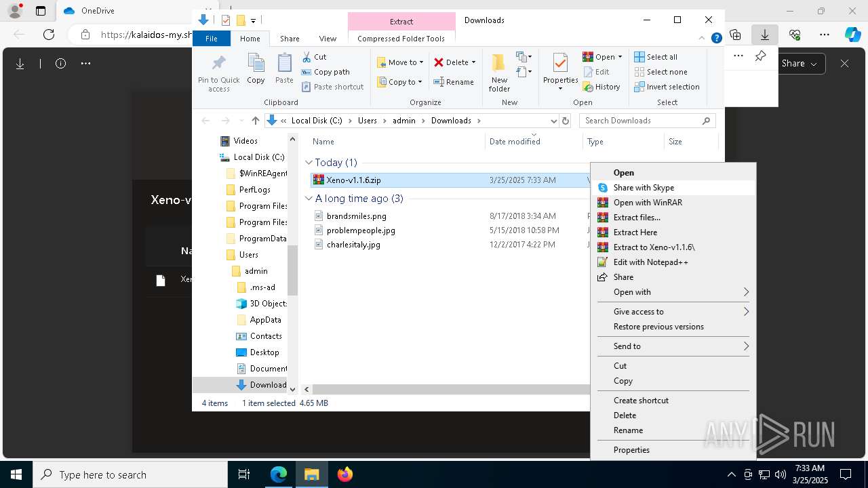Expand Quick Access Toolbar customize arrow
Viewport: 868px width, 488px height.
click(x=253, y=20)
